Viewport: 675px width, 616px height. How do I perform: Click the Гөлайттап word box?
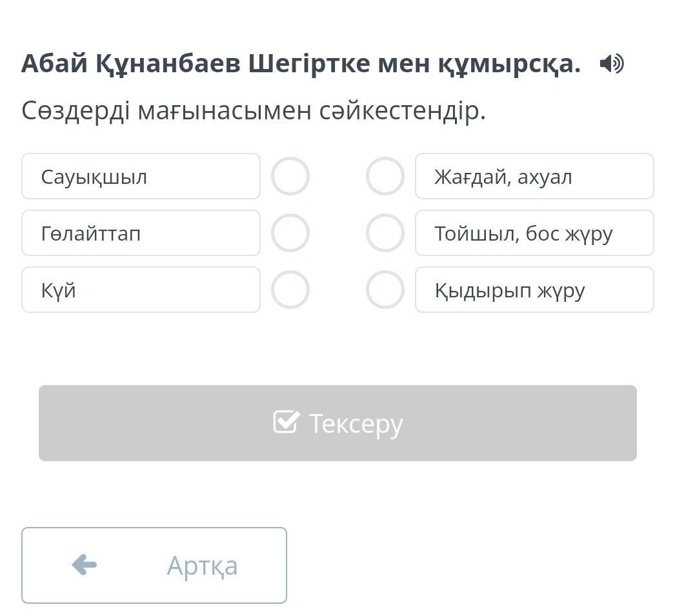[x=141, y=233]
